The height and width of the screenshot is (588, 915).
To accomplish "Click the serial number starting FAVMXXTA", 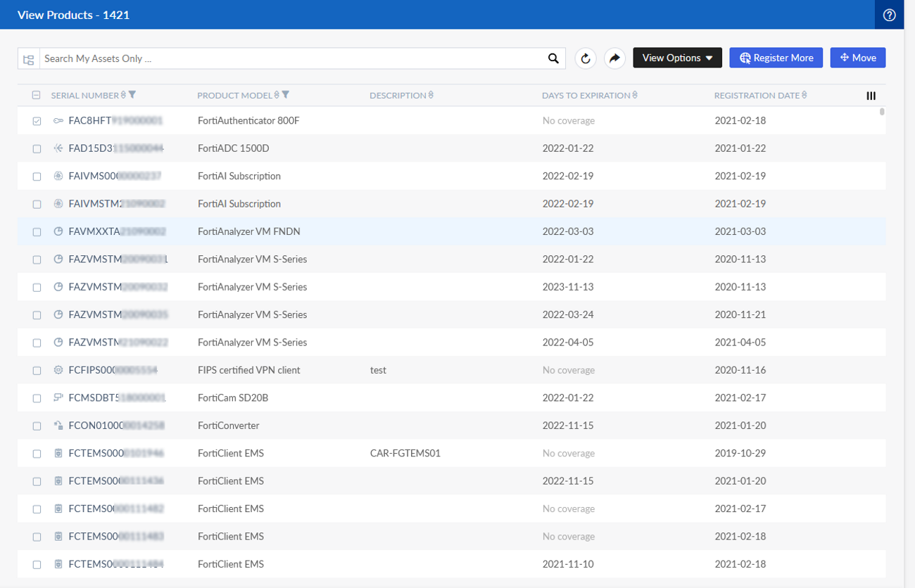I will [x=118, y=231].
